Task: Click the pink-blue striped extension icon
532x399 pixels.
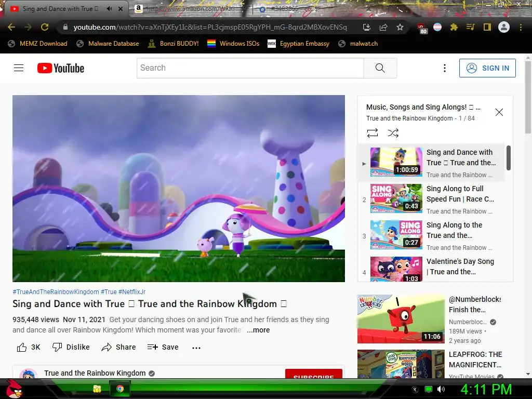Action: 437,27
